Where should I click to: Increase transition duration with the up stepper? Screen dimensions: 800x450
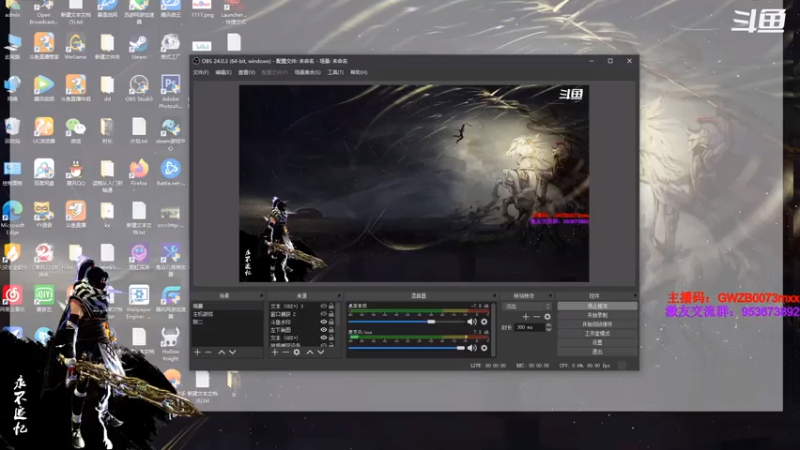pyautogui.click(x=548, y=325)
